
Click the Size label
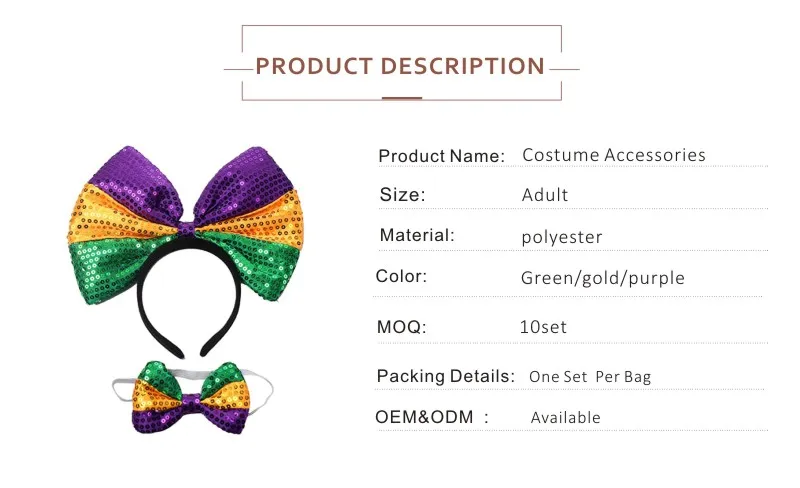pyautogui.click(x=403, y=195)
